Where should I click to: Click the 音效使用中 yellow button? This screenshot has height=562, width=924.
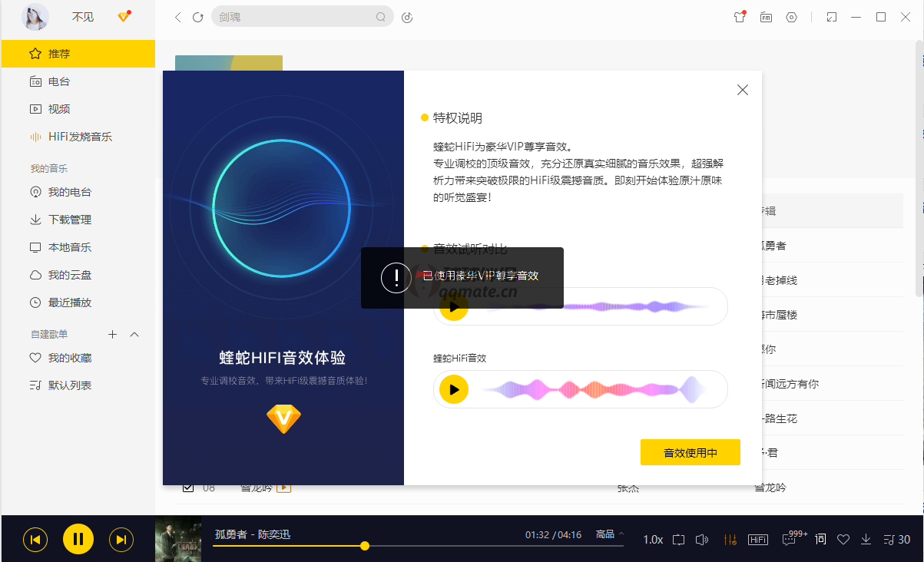pos(690,453)
